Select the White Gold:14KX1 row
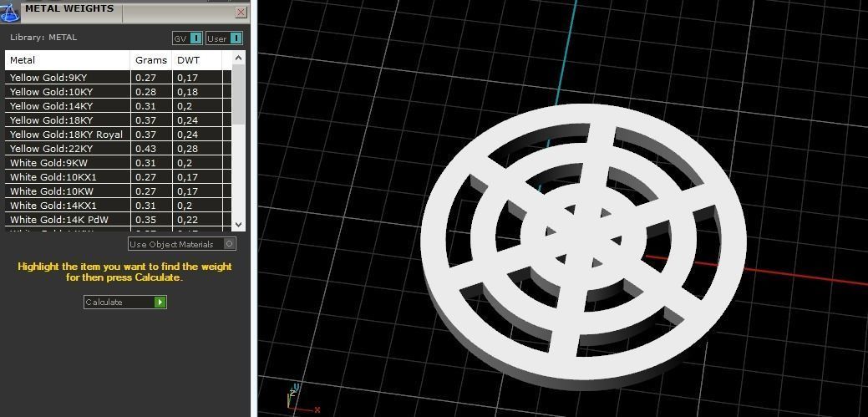Image resolution: width=868 pixels, height=417 pixels. [118, 206]
